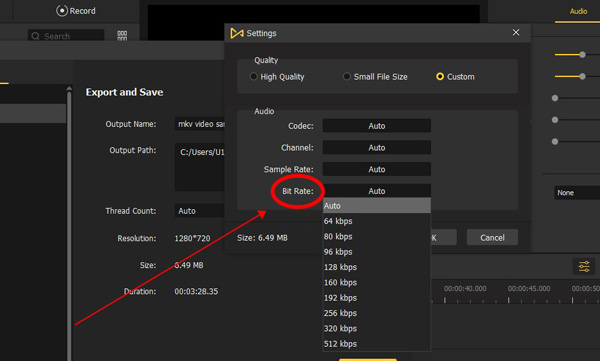The height and width of the screenshot is (361, 600).
Task: Switch to the Audio tab
Action: click(578, 11)
